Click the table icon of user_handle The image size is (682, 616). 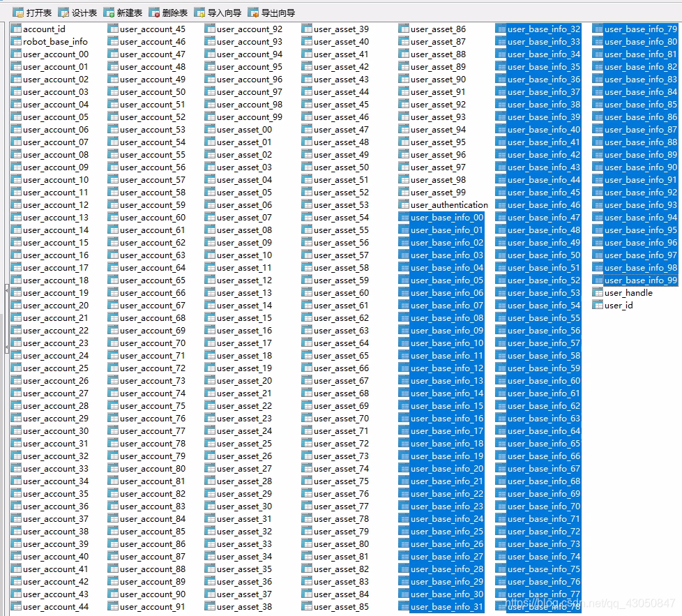598,293
